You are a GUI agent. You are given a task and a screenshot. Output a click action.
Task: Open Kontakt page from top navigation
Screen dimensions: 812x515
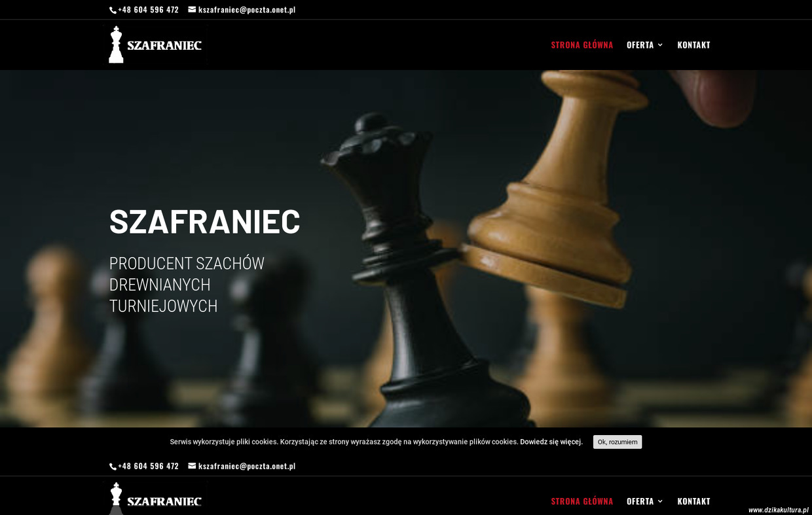693,44
